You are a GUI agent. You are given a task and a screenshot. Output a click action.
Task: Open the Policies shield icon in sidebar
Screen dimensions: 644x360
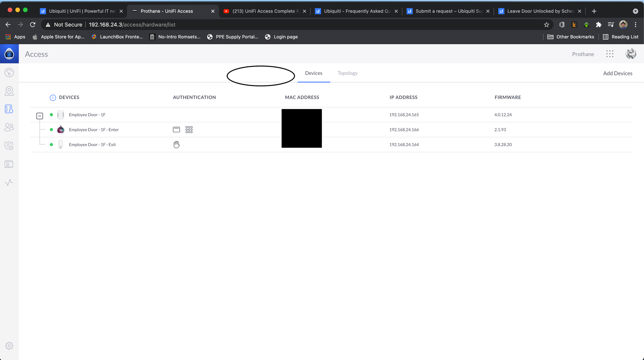(9, 146)
